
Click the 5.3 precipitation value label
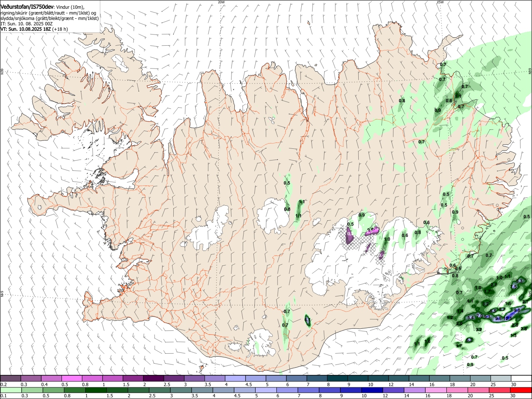coord(519,281)
